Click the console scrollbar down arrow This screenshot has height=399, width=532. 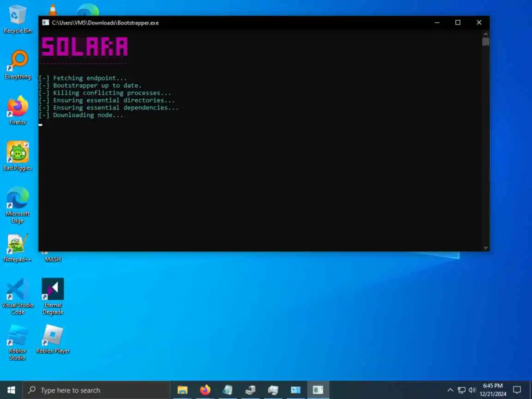coord(485,248)
